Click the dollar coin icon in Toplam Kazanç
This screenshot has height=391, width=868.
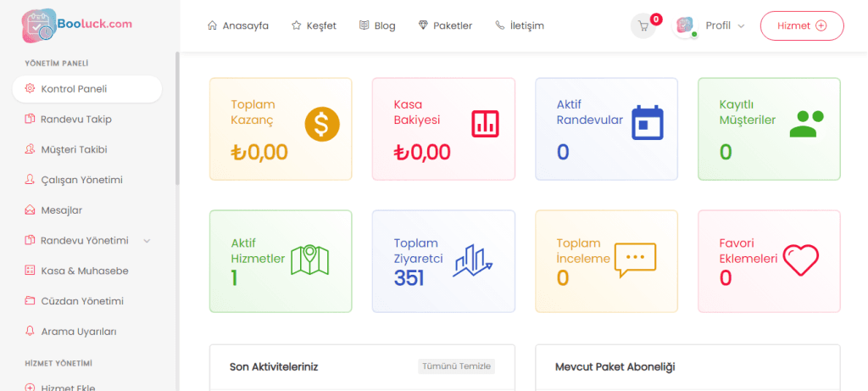(x=322, y=125)
